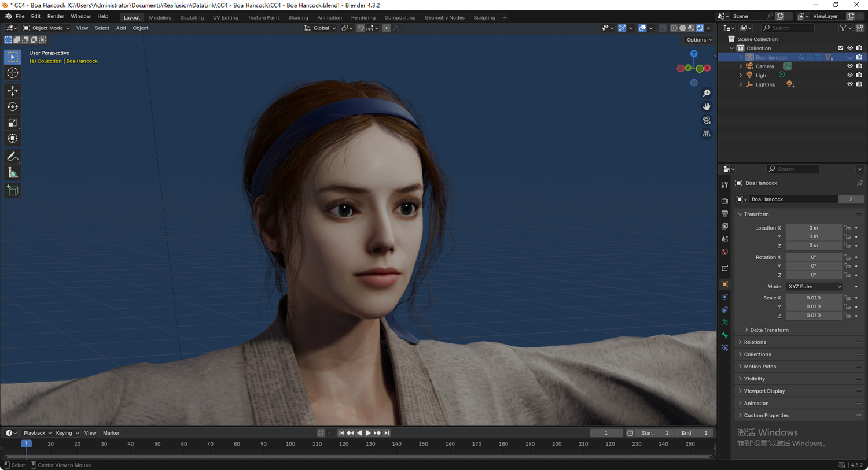Select the Select Box tool
Screen dimensions: 868x470
13,57
